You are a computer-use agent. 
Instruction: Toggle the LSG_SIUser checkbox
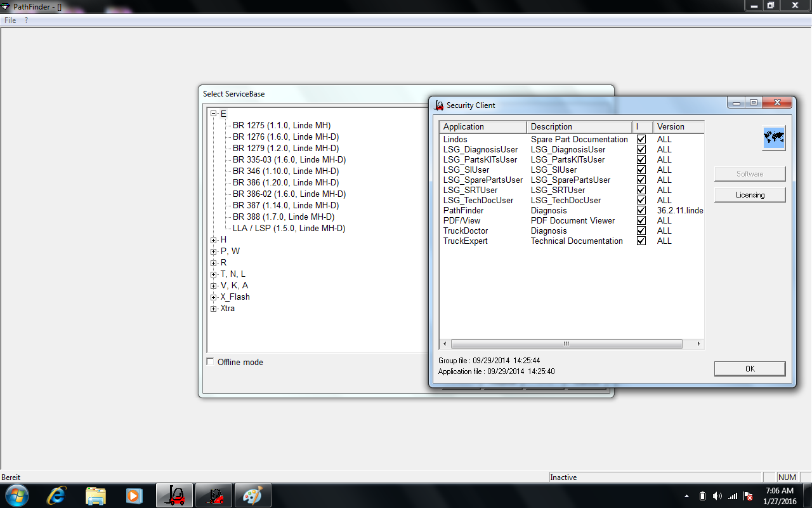641,170
